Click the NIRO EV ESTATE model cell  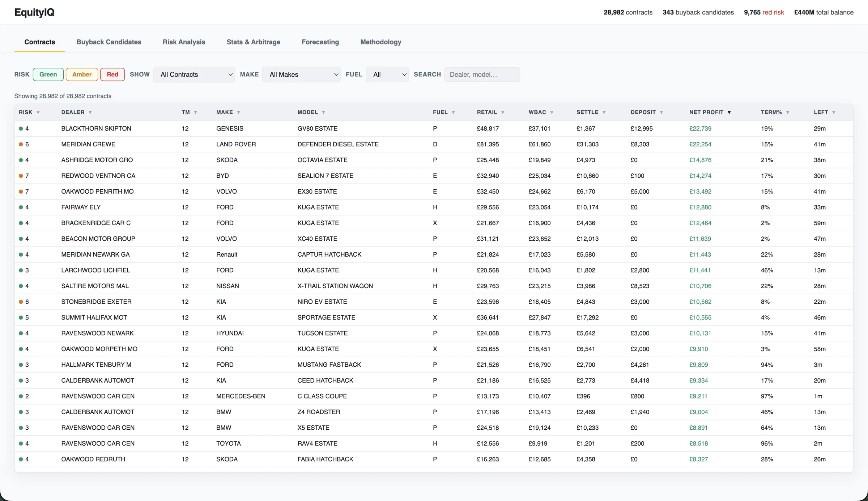(x=322, y=302)
